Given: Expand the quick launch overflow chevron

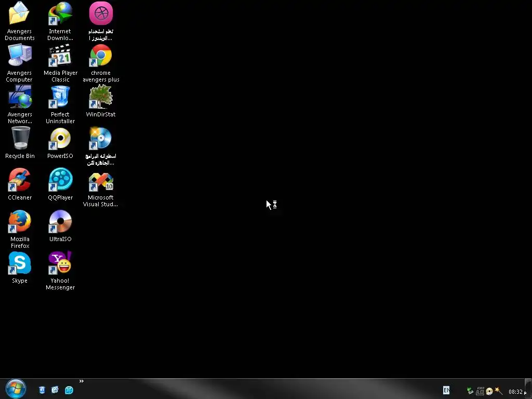Looking at the screenshot, I should point(82,381).
